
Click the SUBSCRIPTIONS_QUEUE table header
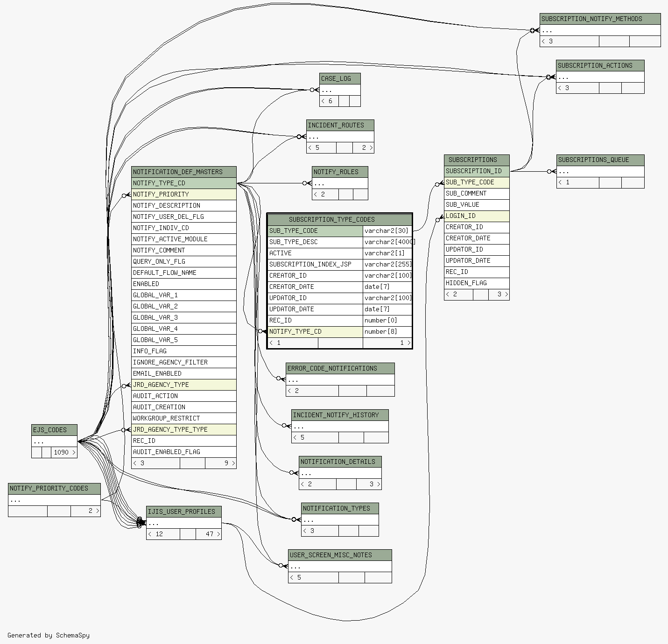click(600, 160)
